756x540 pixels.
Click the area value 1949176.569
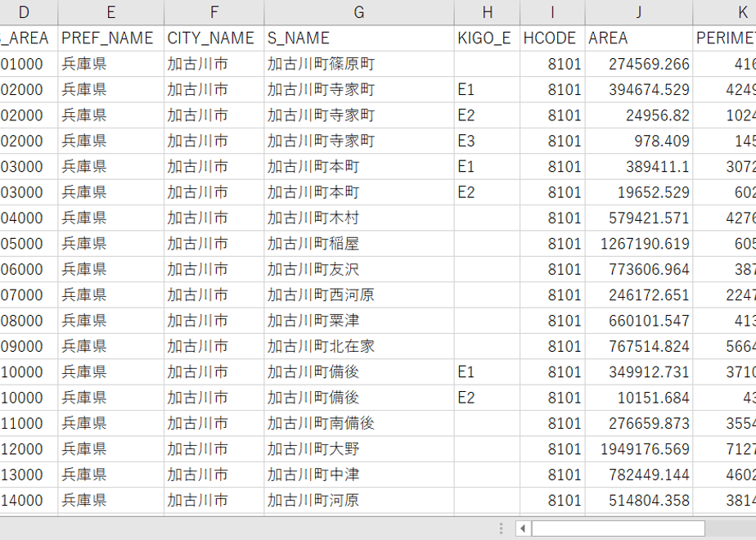[639, 449]
